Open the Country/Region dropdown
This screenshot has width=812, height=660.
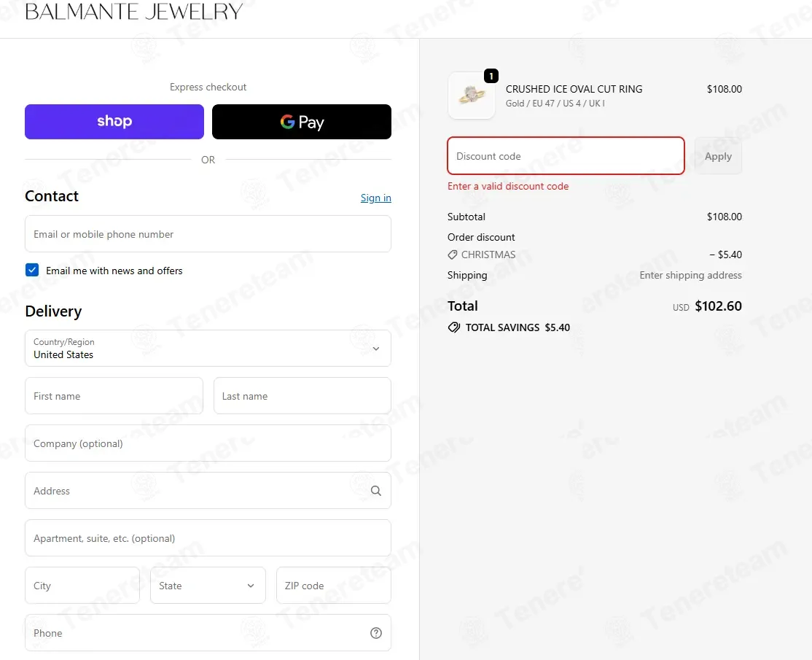coord(208,348)
